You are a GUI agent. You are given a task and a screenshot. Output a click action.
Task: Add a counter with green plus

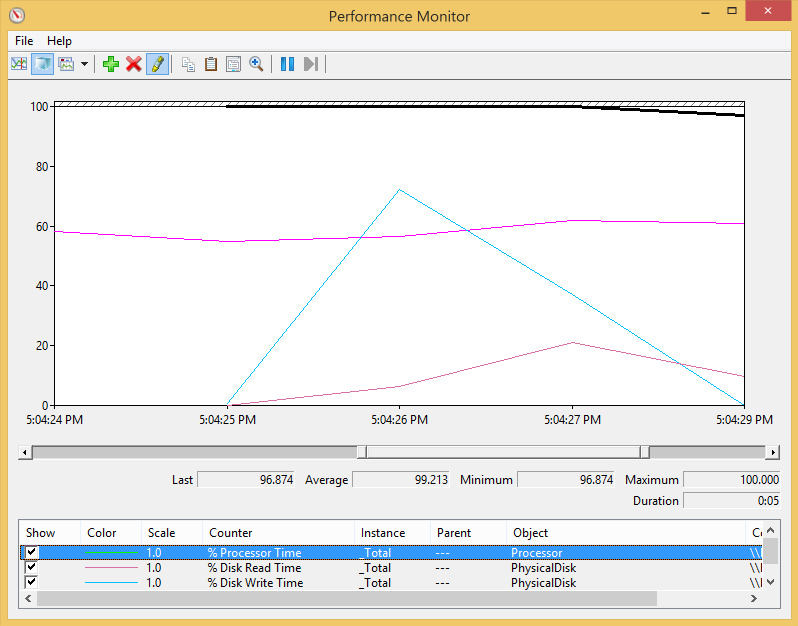(x=111, y=64)
